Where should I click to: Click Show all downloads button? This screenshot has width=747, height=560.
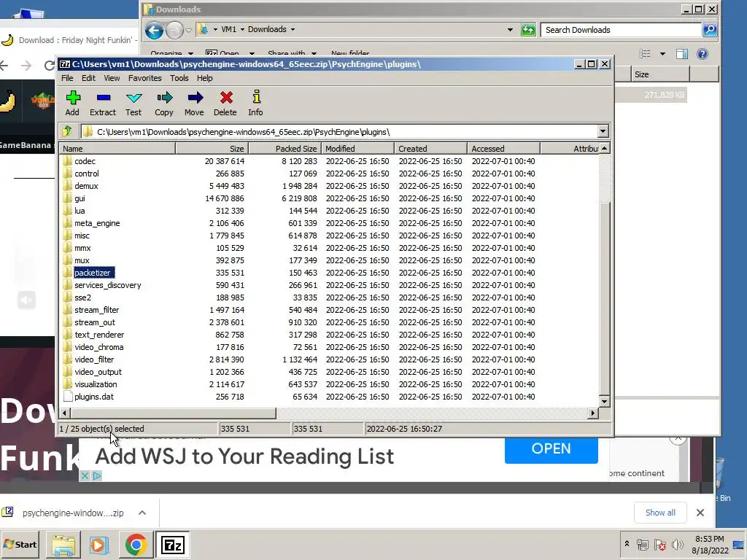pyautogui.click(x=660, y=513)
